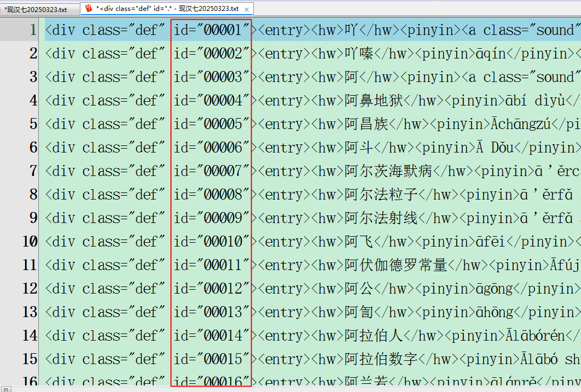Close the active tab with its X
This screenshot has width=581, height=392.
click(247, 9)
